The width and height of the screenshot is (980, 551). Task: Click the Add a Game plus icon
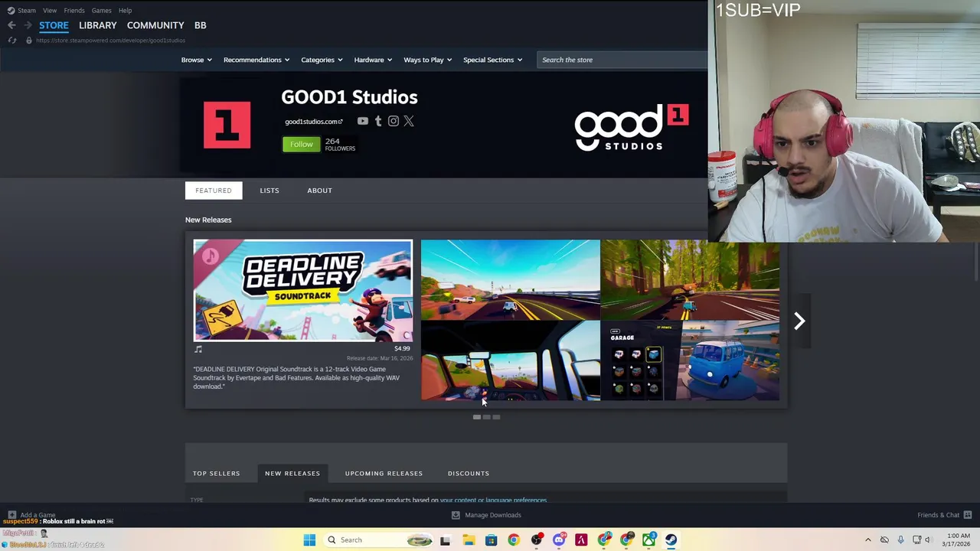click(x=11, y=515)
